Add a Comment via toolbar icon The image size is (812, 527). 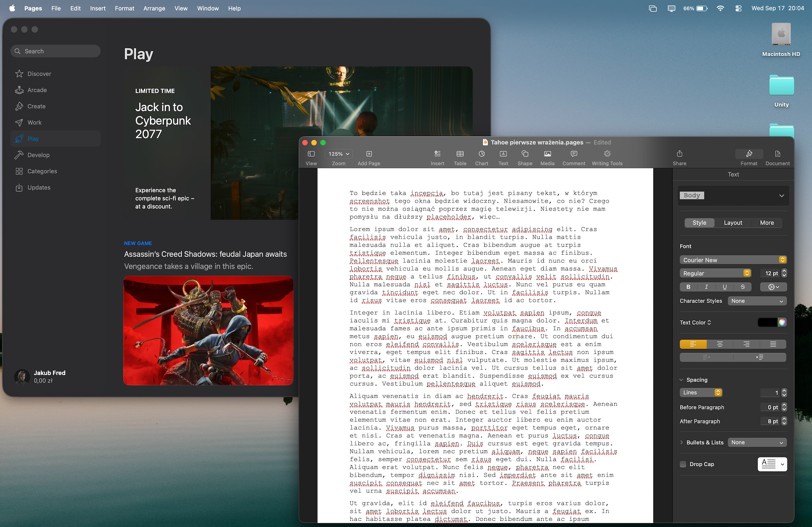coord(574,154)
